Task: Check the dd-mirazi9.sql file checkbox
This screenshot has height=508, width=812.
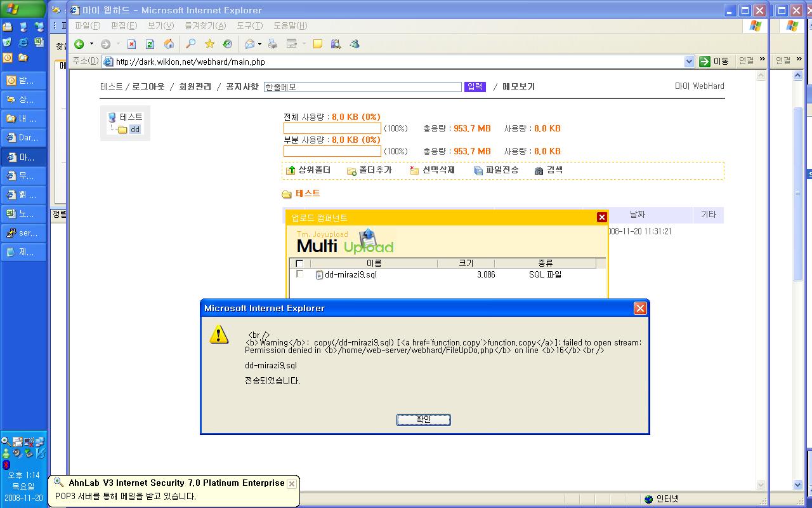Action: [299, 274]
